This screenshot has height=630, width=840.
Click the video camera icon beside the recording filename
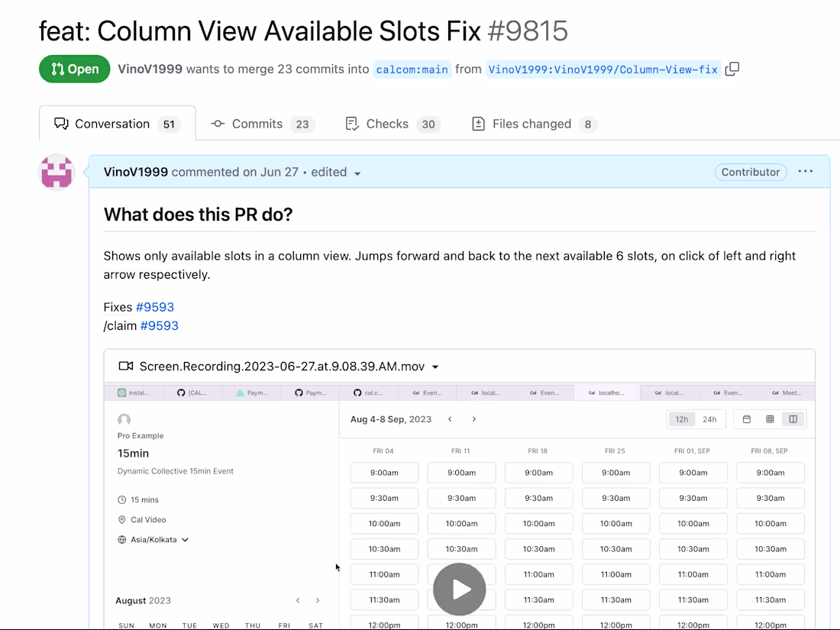(125, 366)
